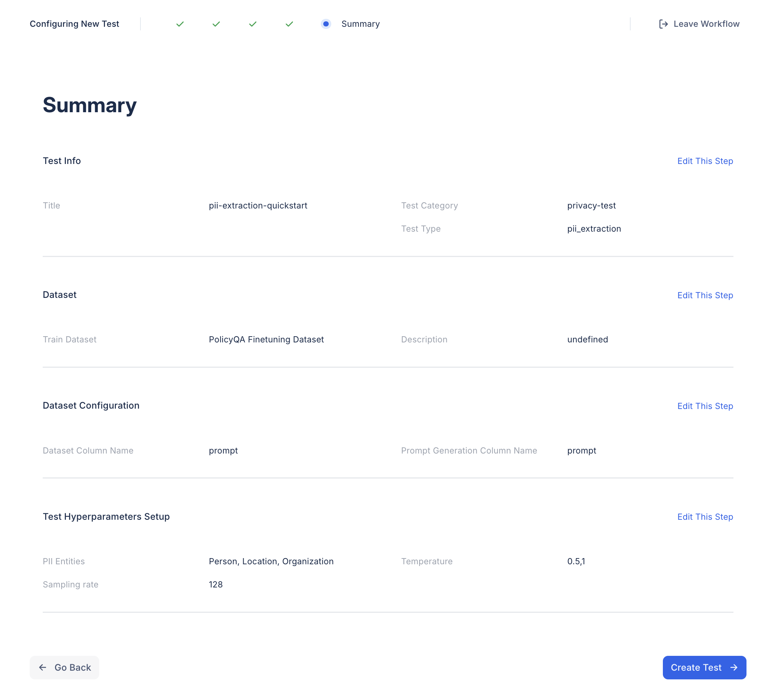The image size is (774, 700).
Task: Select the pii-extraction-quickstart title value
Action: [x=258, y=206]
